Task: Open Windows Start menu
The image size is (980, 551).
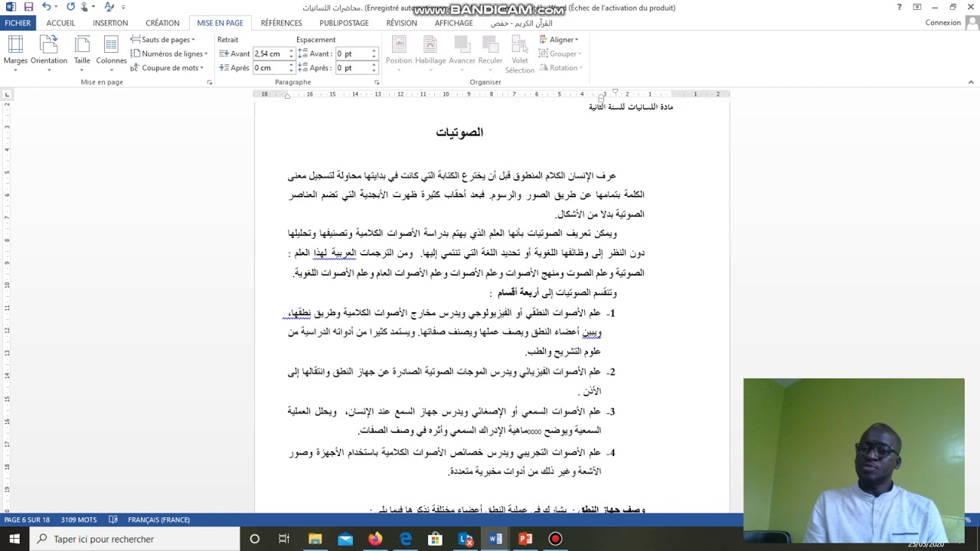Action: tap(15, 539)
